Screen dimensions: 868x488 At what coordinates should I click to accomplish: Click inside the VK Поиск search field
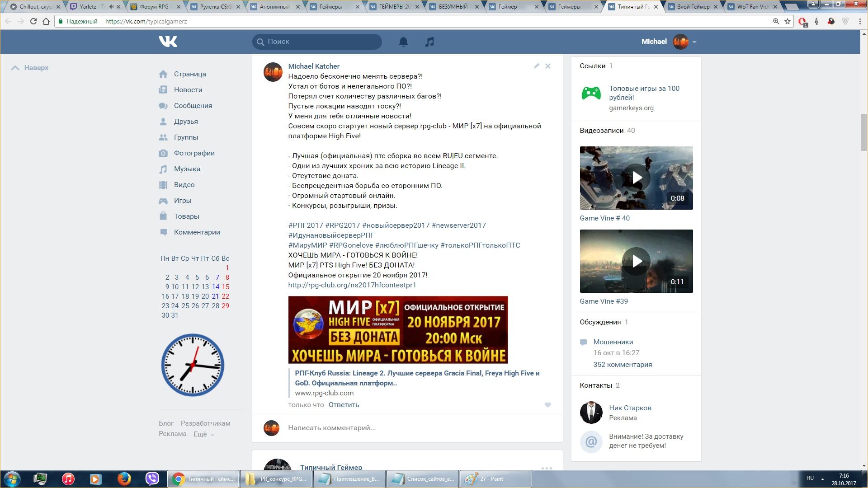coord(317,42)
